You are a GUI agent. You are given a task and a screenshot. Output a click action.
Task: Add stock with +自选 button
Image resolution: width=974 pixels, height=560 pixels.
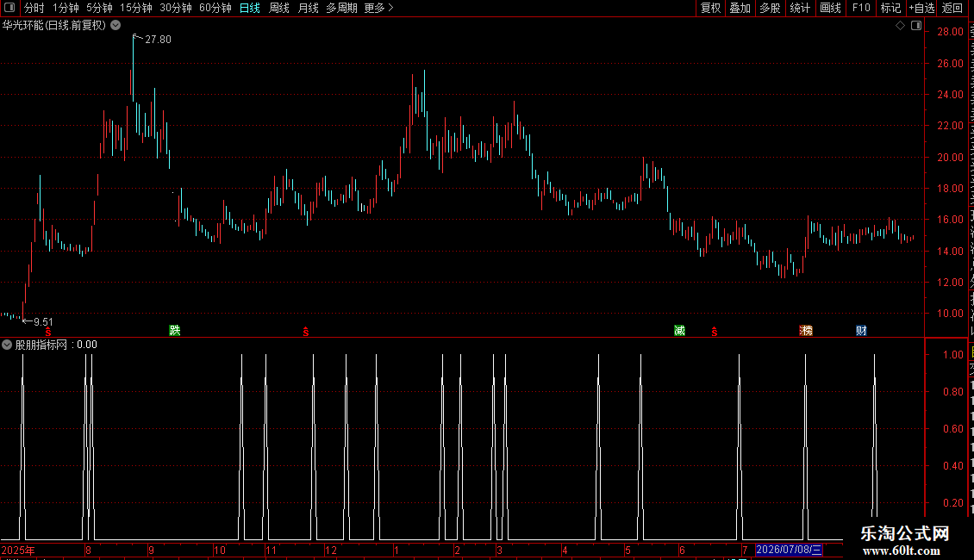coord(921,8)
